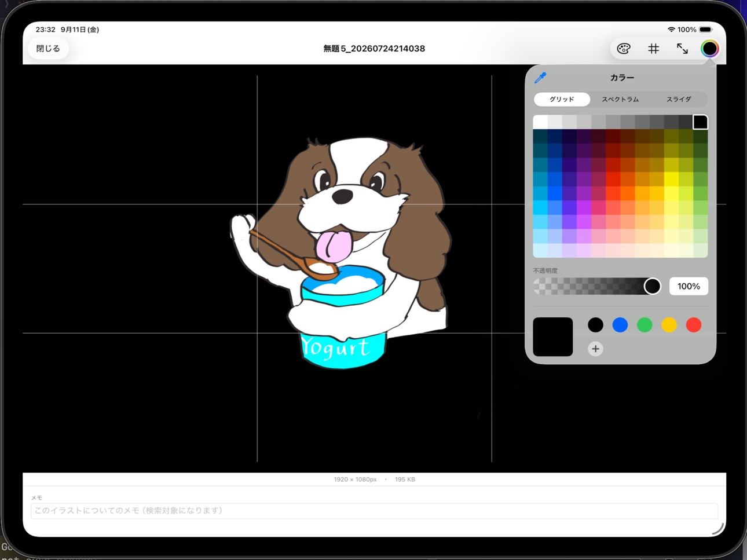Screen dimensions: 747x560
Task: Tap the 不透明度 label
Action: [x=545, y=270]
